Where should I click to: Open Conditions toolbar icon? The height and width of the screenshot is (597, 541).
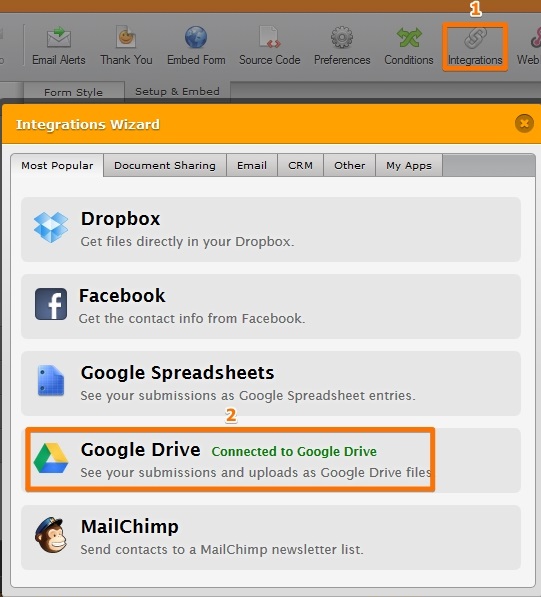(409, 37)
